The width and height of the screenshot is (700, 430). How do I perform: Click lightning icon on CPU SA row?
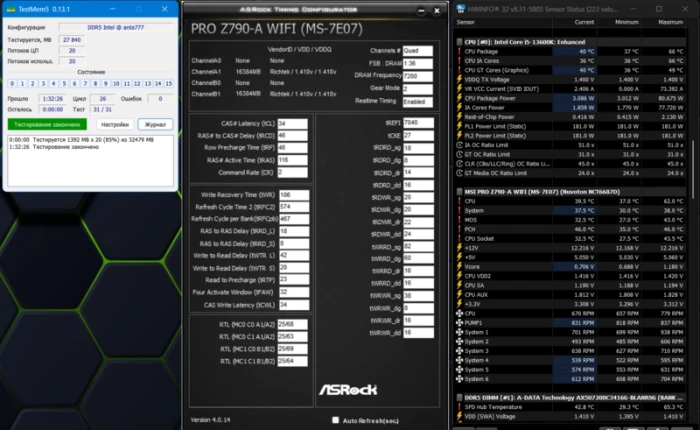pos(459,285)
